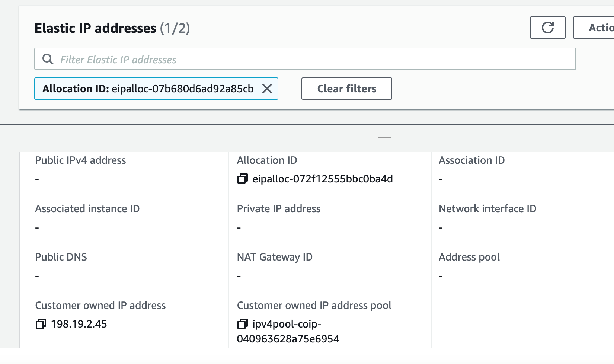This screenshot has height=364, width=614.
Task: Click the Elastic IP addresses heading
Action: click(95, 28)
